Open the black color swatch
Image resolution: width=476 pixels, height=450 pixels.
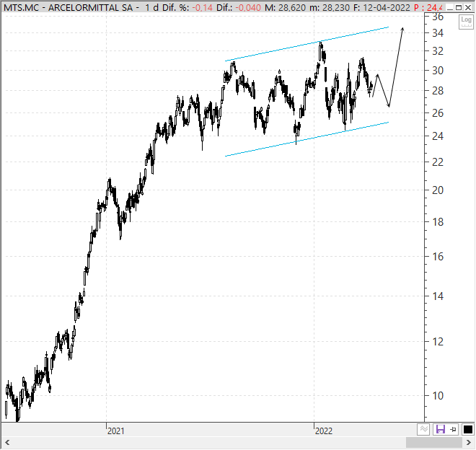pyautogui.click(x=467, y=429)
